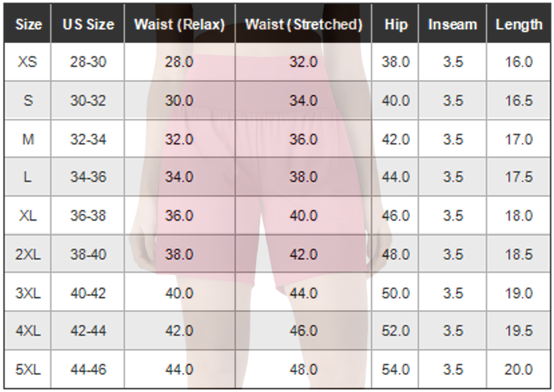This screenshot has width=554, height=392.
Task: Click US size 32-34 cell
Action: point(88,139)
